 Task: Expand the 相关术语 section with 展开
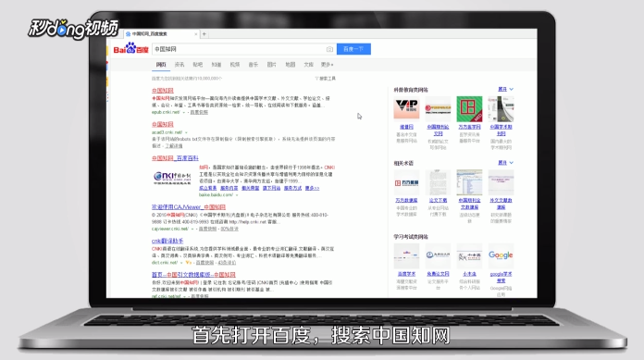coord(505,163)
